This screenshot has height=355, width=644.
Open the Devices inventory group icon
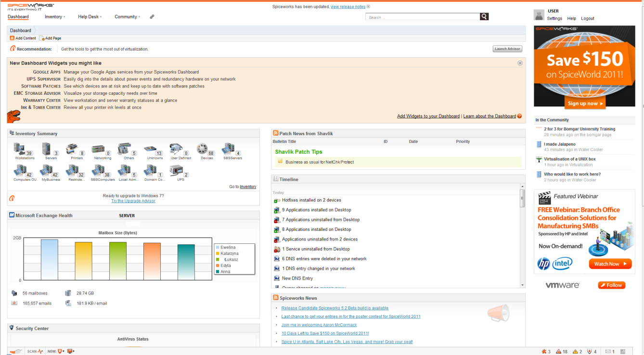point(202,149)
